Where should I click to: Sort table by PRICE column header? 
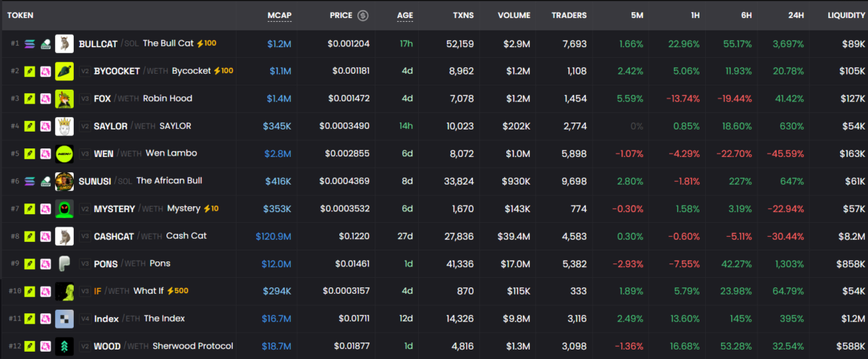click(x=341, y=15)
